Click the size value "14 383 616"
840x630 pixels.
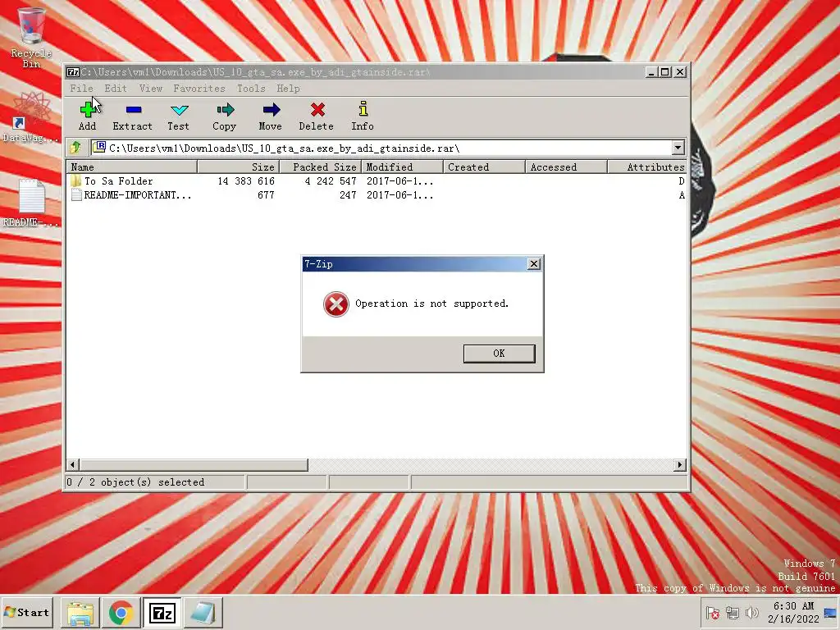pos(246,181)
